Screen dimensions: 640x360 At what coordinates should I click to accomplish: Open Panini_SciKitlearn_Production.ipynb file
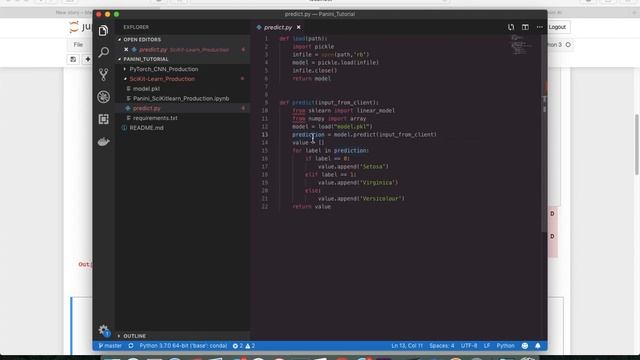[x=181, y=98]
